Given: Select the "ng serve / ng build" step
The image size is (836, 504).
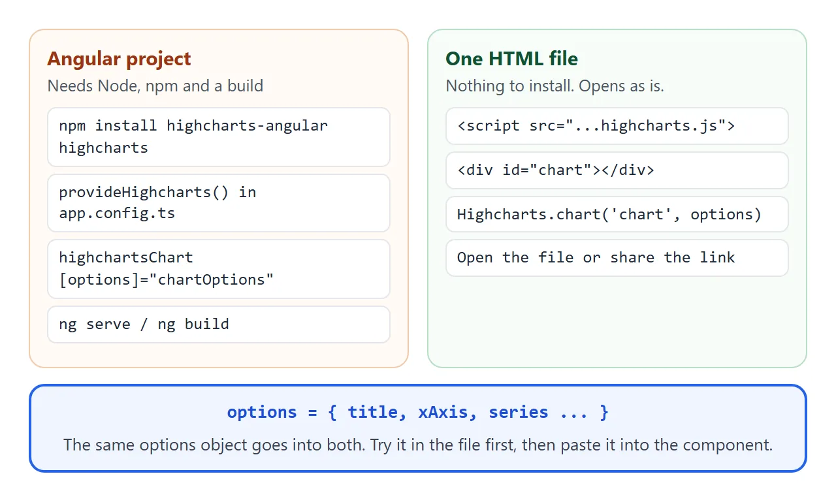Looking at the screenshot, I should point(219,324).
